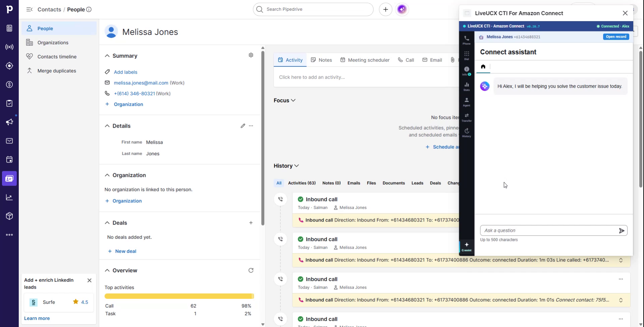Filter history by Emails
The image size is (644, 327).
pyautogui.click(x=354, y=183)
